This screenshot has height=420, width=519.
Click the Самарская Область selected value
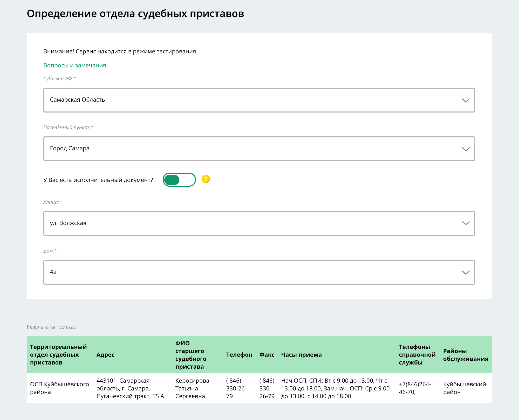click(x=77, y=100)
